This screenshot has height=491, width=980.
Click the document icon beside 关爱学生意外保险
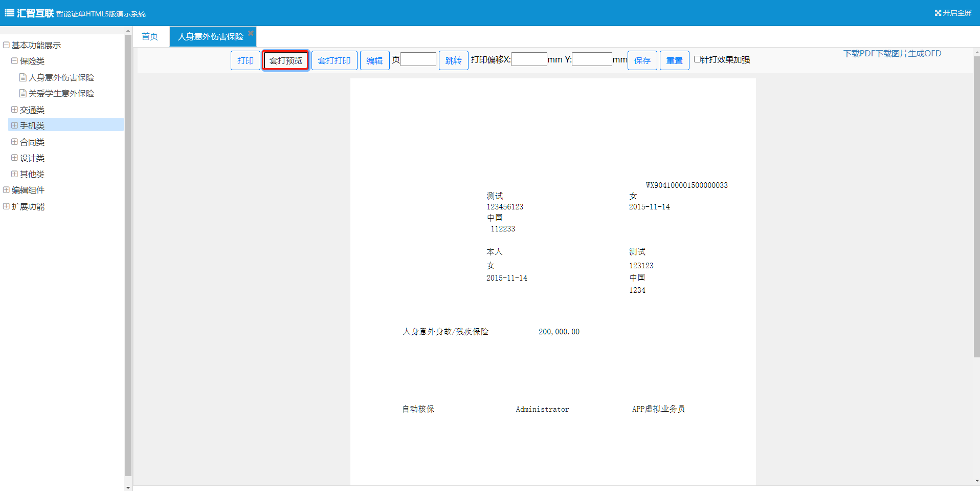pos(23,93)
